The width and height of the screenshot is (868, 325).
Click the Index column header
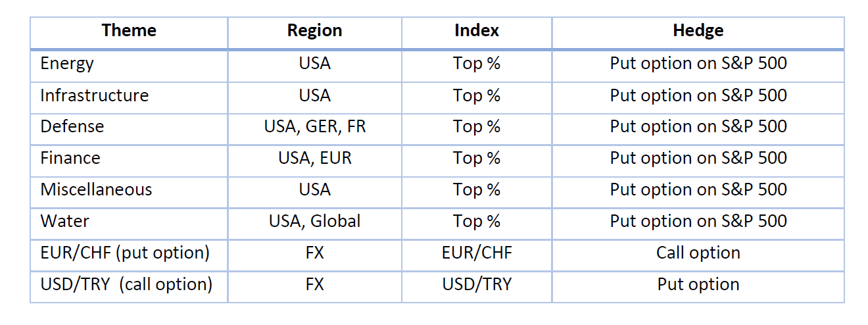tap(476, 31)
